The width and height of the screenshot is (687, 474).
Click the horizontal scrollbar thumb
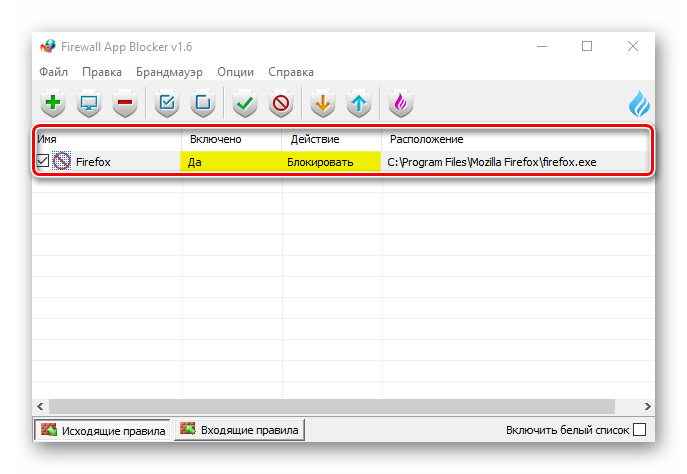[332, 407]
